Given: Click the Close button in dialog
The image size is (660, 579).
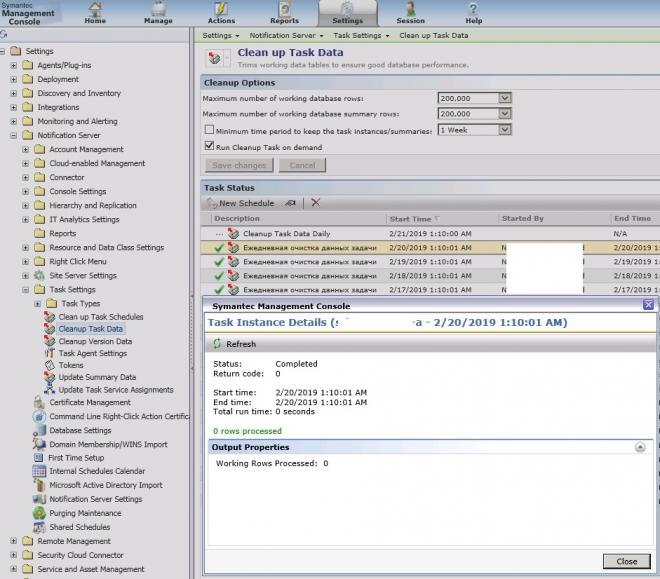Looking at the screenshot, I should pos(626,561).
